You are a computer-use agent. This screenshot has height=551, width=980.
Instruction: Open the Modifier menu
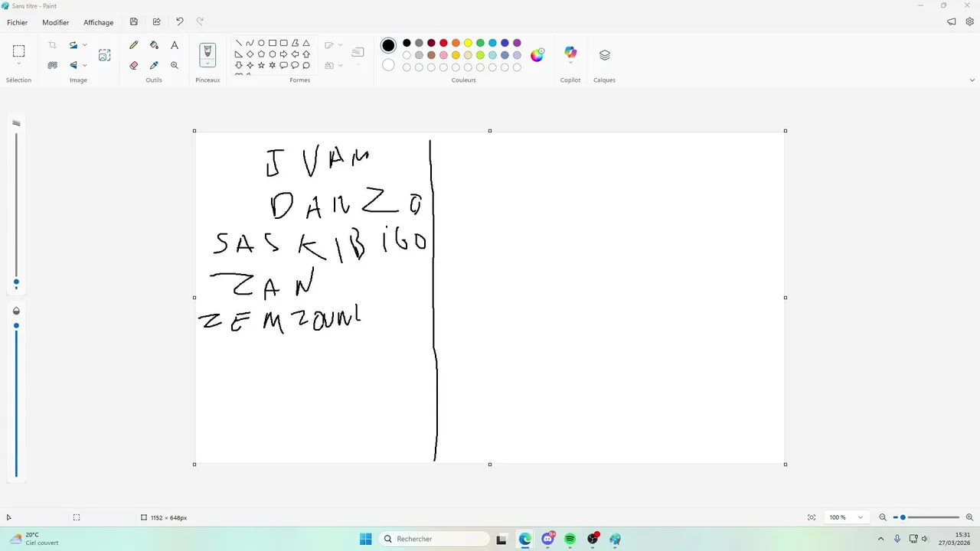pyautogui.click(x=56, y=22)
